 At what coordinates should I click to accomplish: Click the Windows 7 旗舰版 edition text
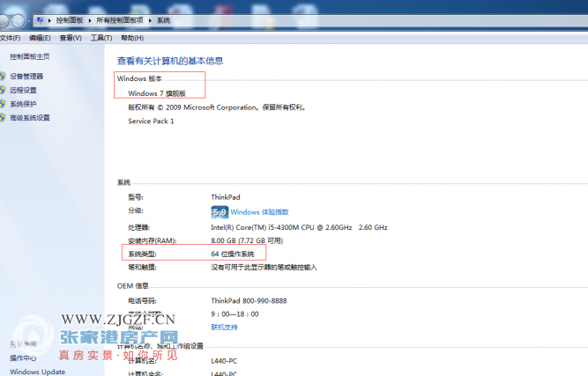157,93
